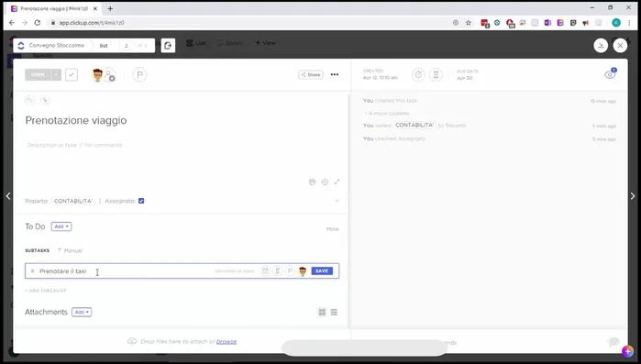The image size is (641, 364).
Task: Select the Prenotazione viaggio browser tab
Action: 54,8
